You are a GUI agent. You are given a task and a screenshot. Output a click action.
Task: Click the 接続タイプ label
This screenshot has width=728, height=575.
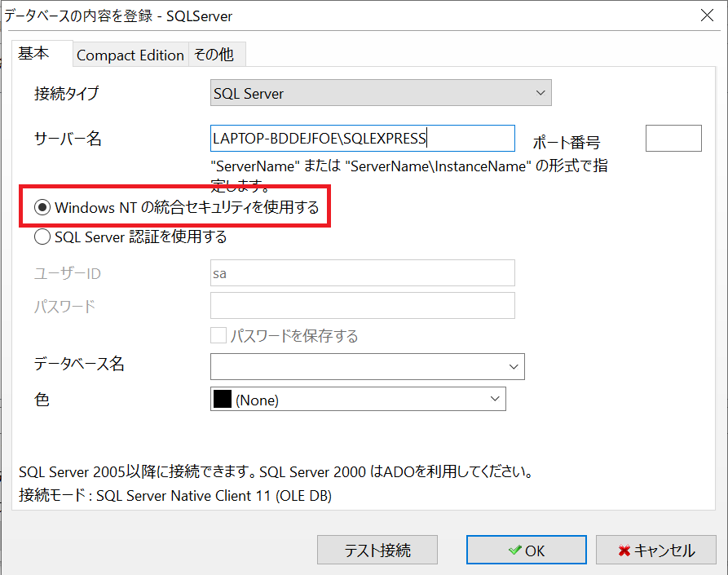(66, 93)
